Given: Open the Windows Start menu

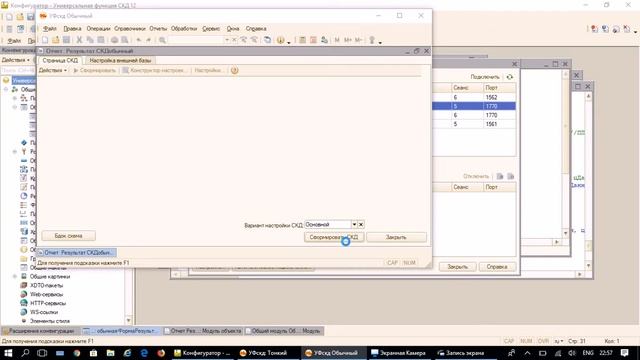Looking at the screenshot, I should (x=8, y=353).
